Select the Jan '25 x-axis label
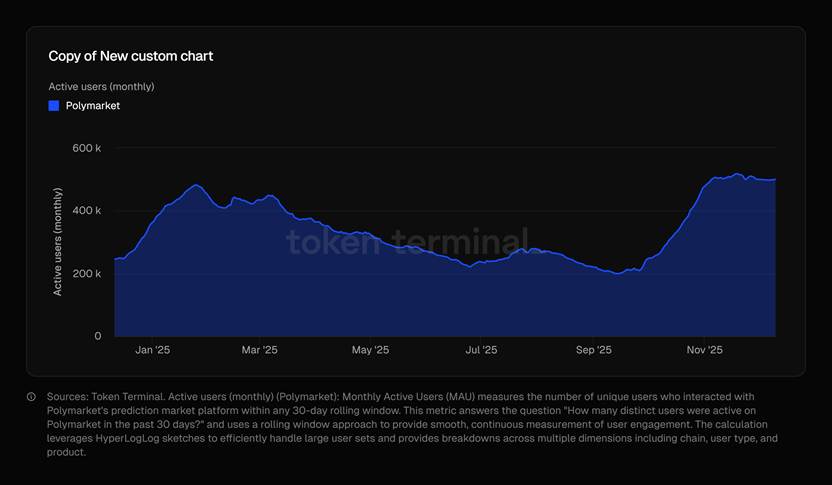832x485 pixels. (x=152, y=350)
